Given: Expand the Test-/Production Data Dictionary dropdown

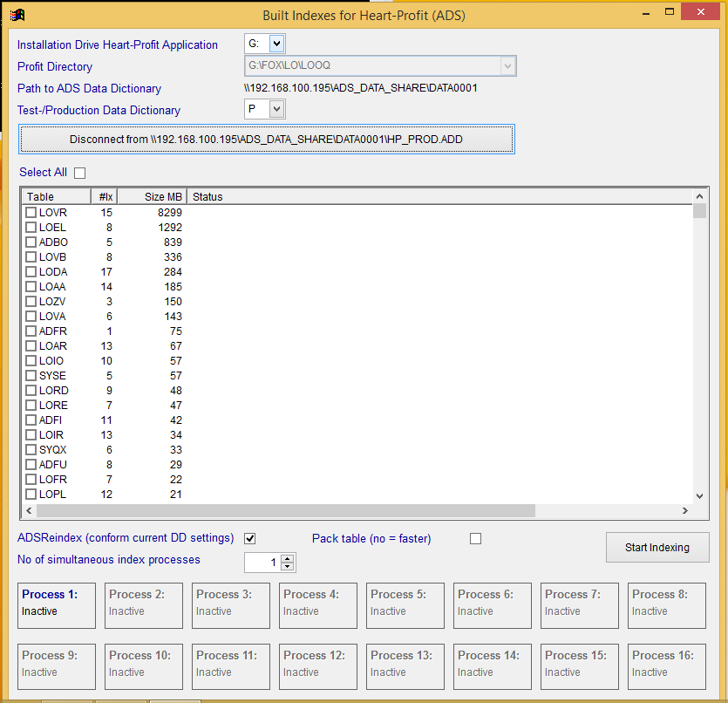Looking at the screenshot, I should 276,110.
